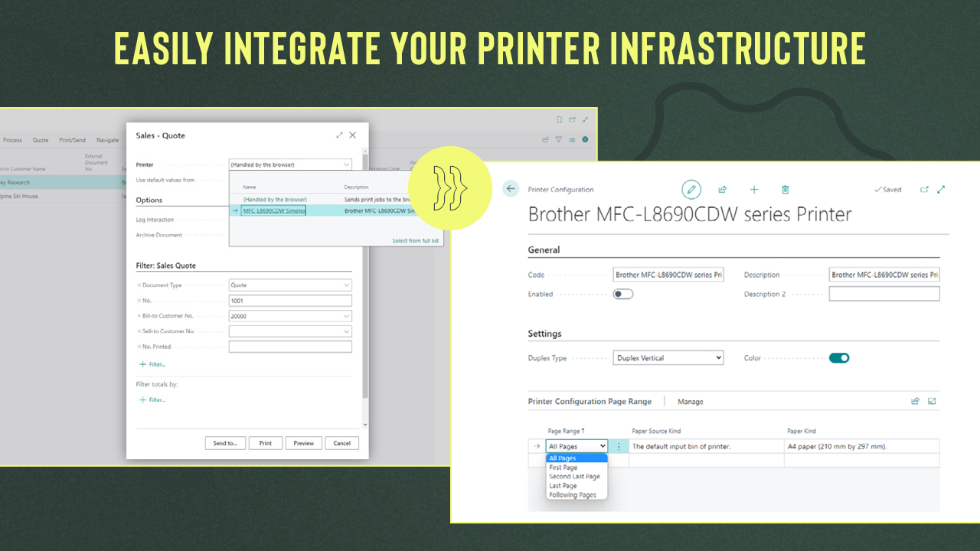Click the trash delete icon
Screen dimensions: 980x551
[785, 190]
